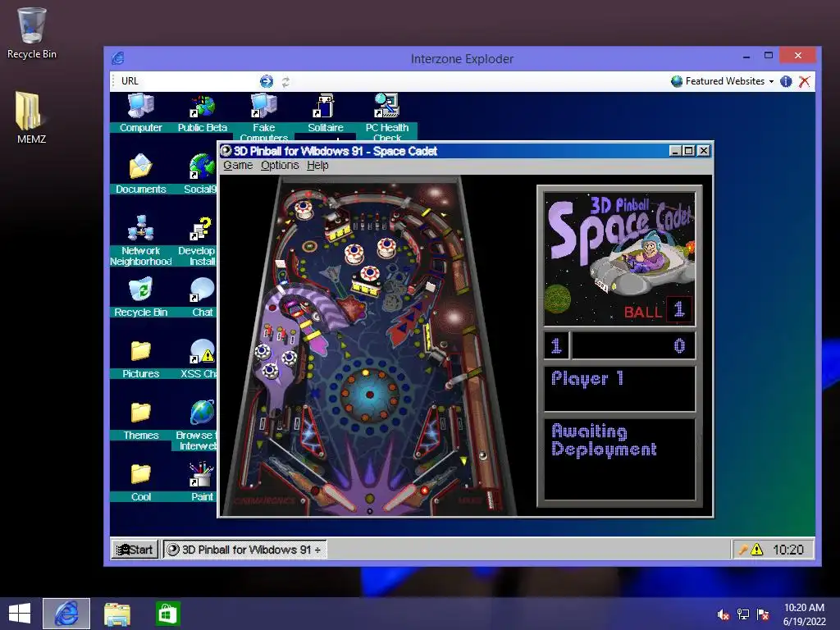The image size is (840, 630).
Task: Select 3D Pinball taskbar button in inner taskbar
Action: click(x=244, y=550)
